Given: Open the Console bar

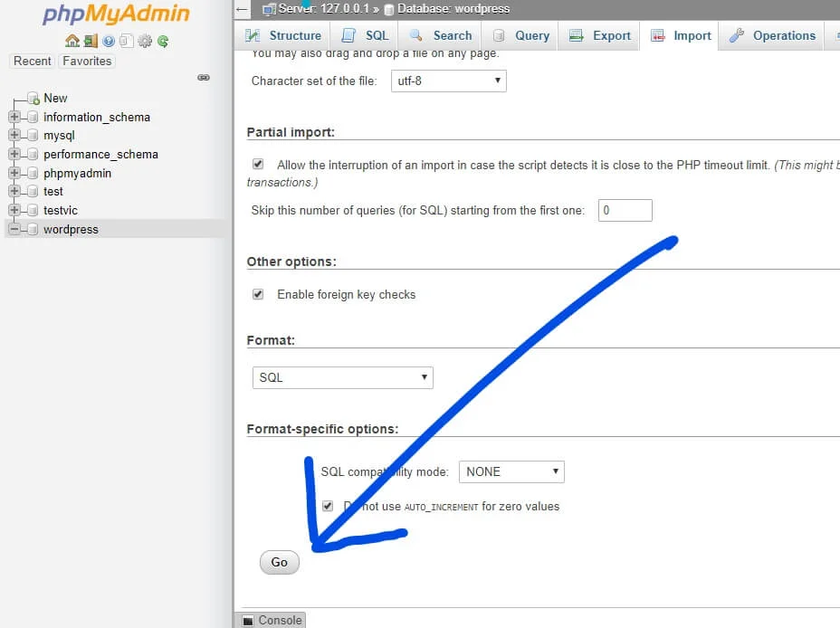Looking at the screenshot, I should click(271, 621).
